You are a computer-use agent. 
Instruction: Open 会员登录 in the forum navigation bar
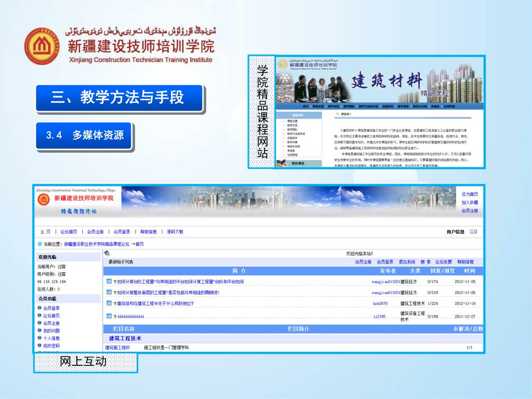[122, 232]
